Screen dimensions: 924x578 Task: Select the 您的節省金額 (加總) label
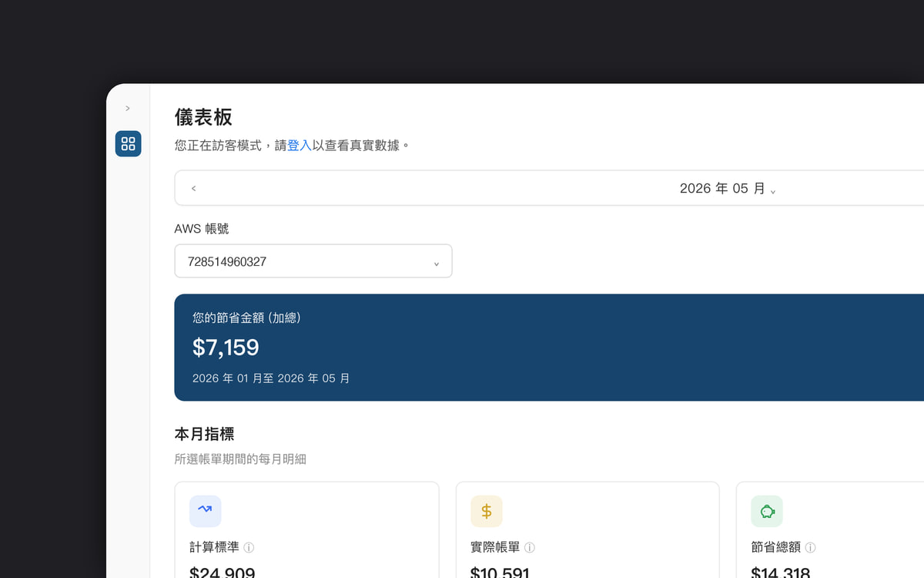(x=246, y=318)
